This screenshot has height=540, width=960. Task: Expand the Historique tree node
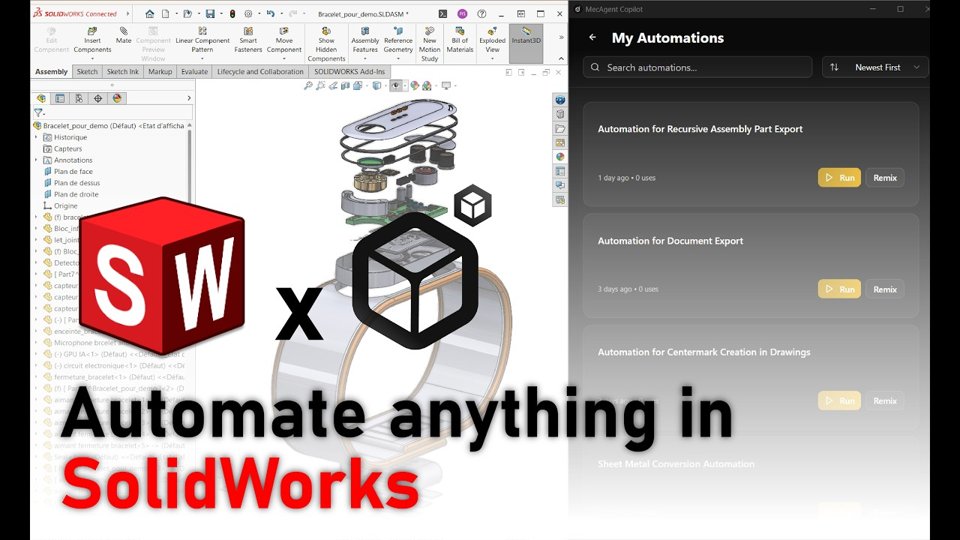tap(36, 137)
